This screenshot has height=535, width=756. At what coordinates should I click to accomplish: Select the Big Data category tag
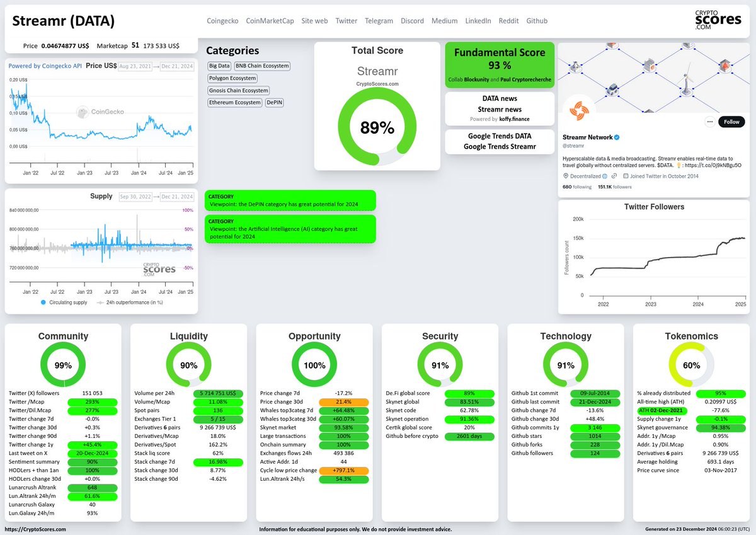219,66
